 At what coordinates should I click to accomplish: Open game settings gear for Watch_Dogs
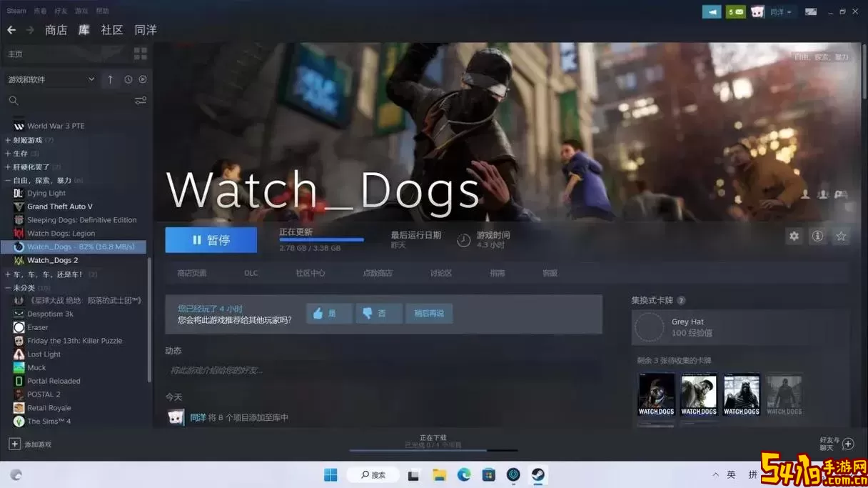(794, 236)
